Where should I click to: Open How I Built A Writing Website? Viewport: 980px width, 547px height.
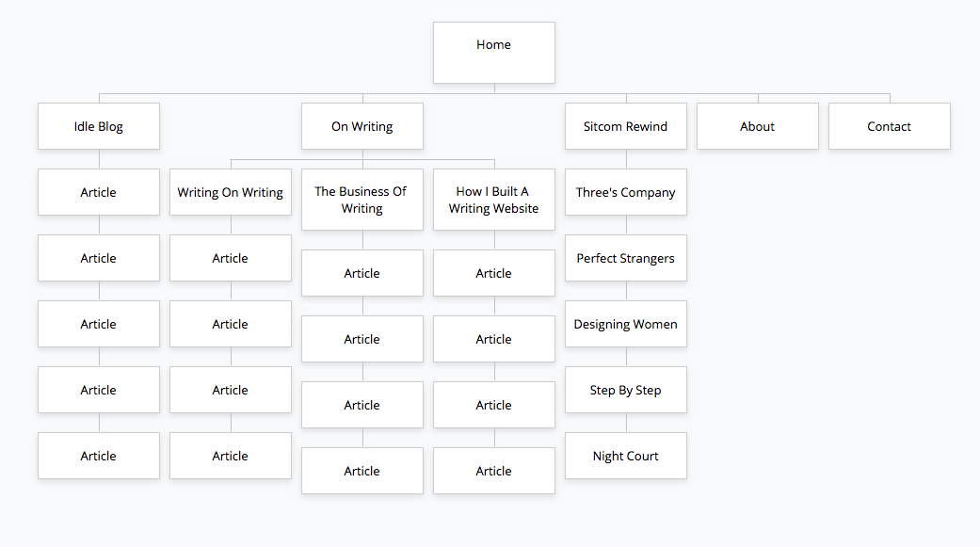(493, 200)
